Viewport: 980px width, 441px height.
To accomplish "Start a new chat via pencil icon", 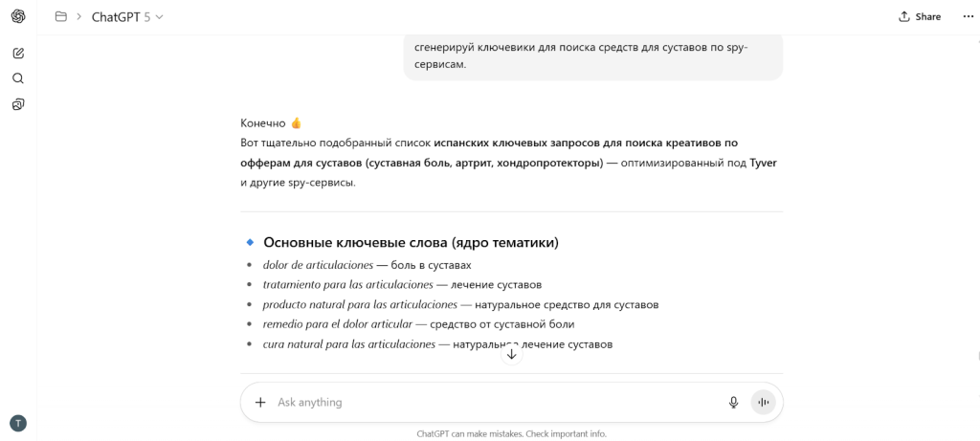I will 18,53.
